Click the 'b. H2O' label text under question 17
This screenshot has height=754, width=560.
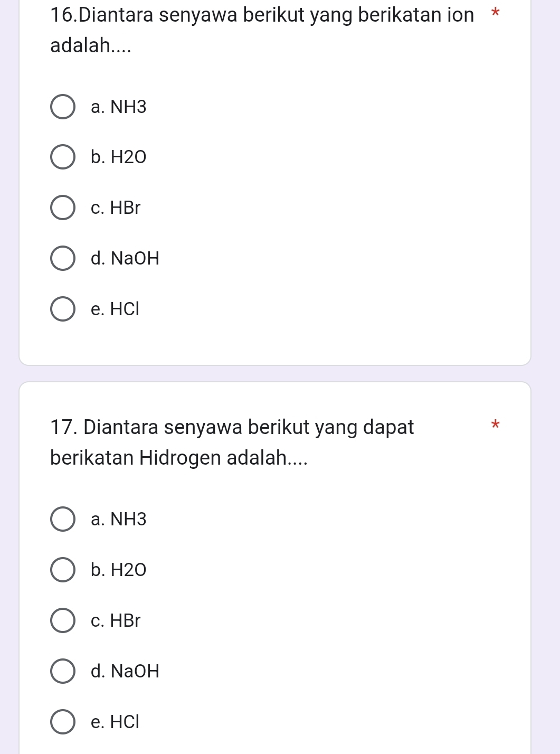118,570
